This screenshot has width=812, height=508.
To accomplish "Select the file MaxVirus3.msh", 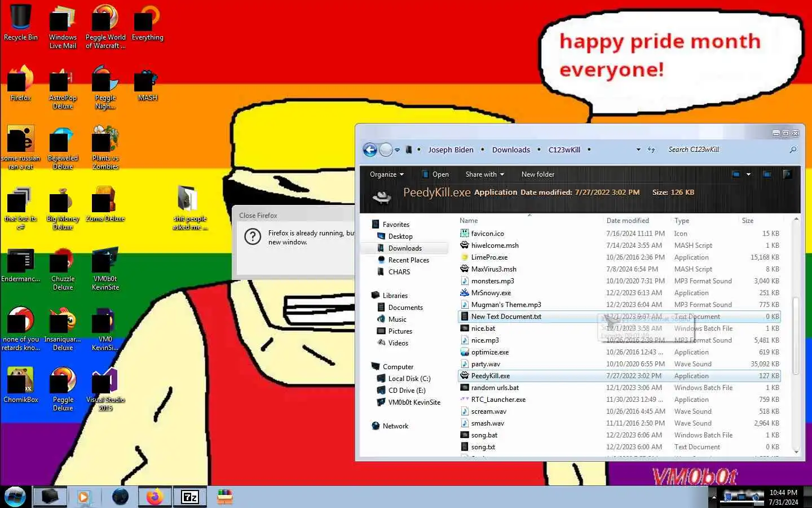I will coord(620,269).
